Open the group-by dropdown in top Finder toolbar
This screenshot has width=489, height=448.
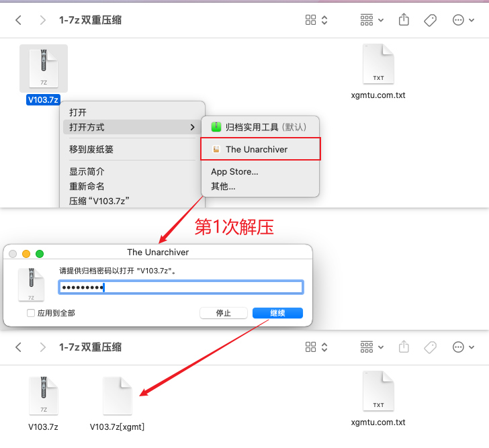pos(371,20)
